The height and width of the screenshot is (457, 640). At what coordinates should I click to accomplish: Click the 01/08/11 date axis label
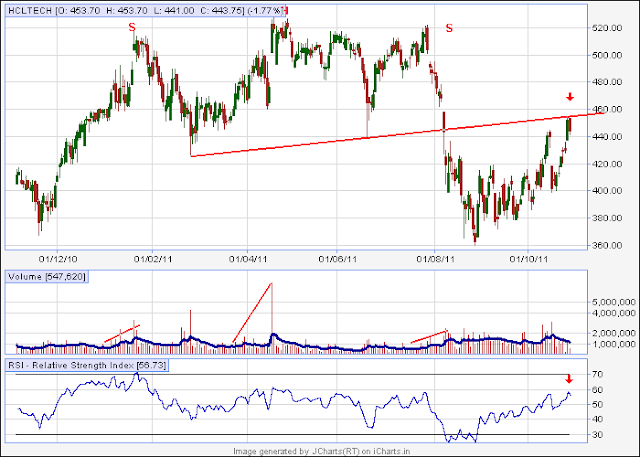point(436,259)
